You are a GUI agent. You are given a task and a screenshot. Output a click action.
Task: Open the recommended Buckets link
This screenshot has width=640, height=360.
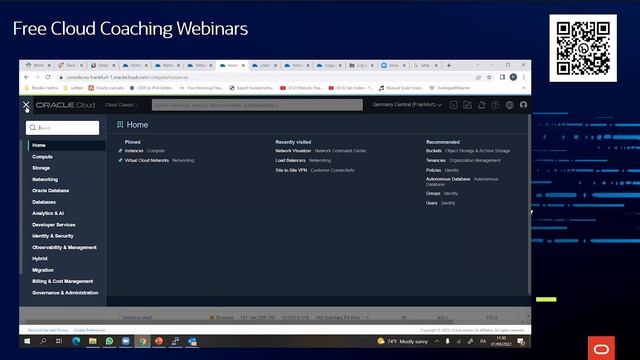pos(433,151)
